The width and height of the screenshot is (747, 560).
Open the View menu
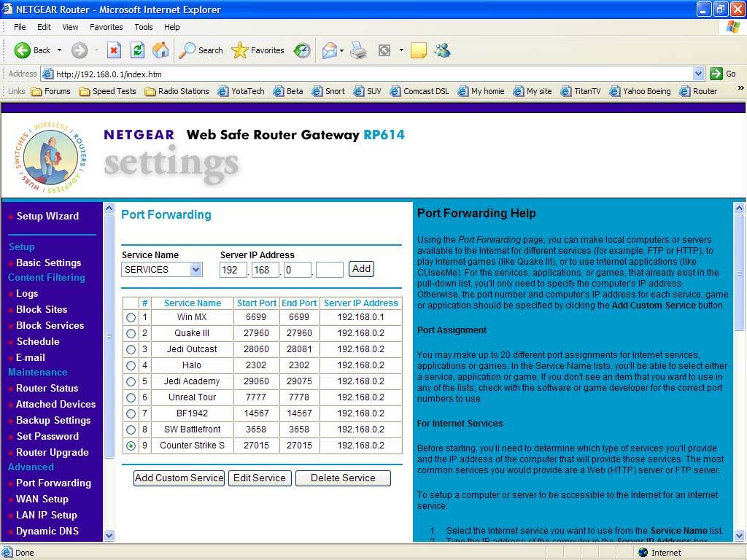point(70,27)
